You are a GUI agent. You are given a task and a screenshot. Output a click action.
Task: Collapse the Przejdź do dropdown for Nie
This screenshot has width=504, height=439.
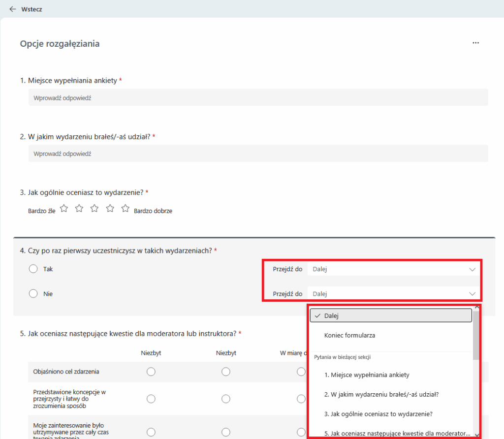(394, 294)
